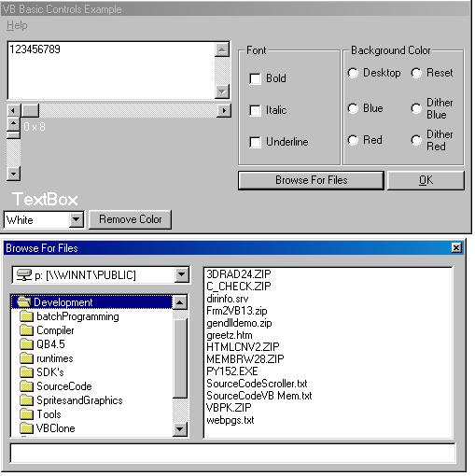Click the network drive icon in drive selector
This screenshot has width=475, height=476.
[24, 275]
